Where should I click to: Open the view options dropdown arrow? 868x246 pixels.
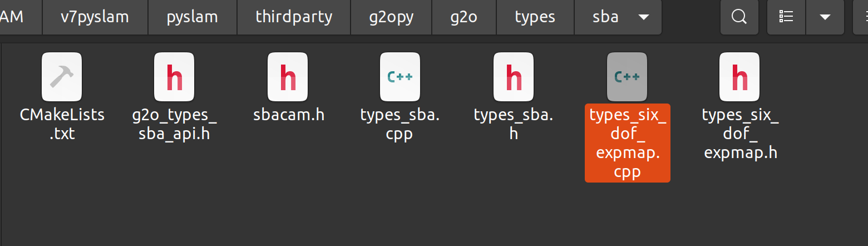tap(825, 17)
